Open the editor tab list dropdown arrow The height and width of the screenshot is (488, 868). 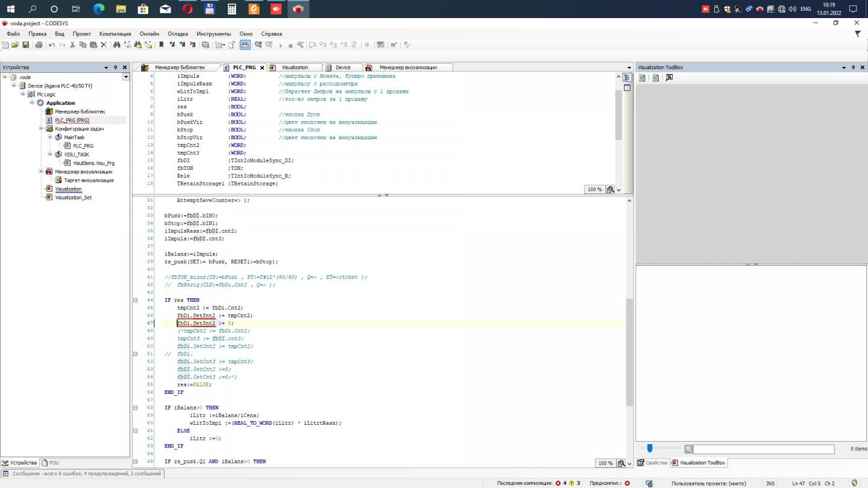(x=629, y=67)
